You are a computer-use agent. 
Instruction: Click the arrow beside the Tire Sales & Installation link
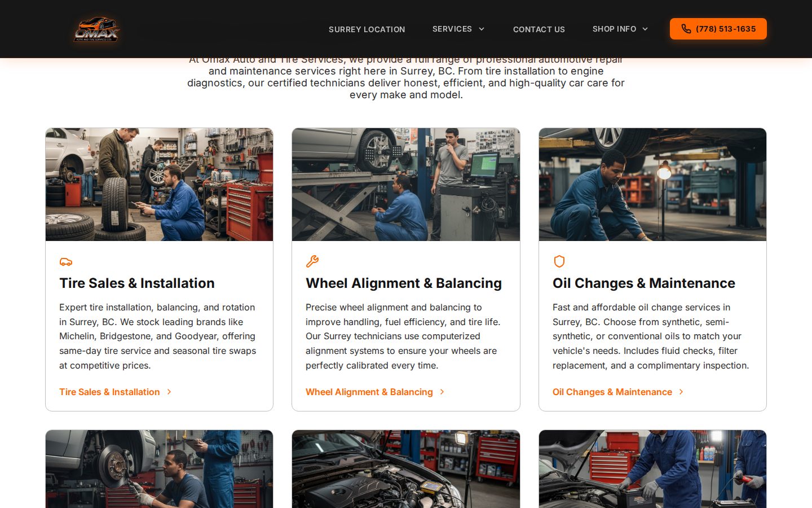click(x=169, y=392)
